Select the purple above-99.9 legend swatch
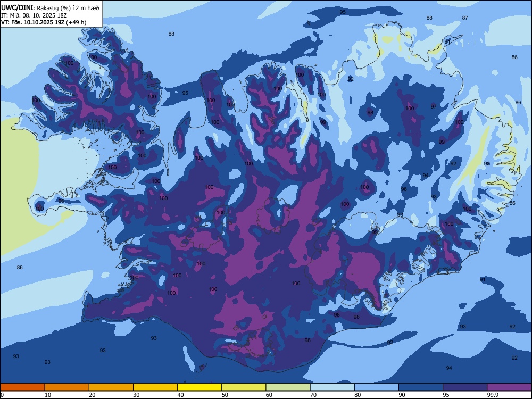 click(x=509, y=387)
